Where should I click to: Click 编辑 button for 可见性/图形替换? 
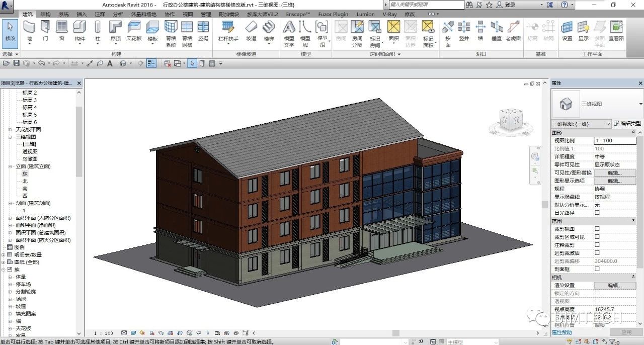click(615, 172)
